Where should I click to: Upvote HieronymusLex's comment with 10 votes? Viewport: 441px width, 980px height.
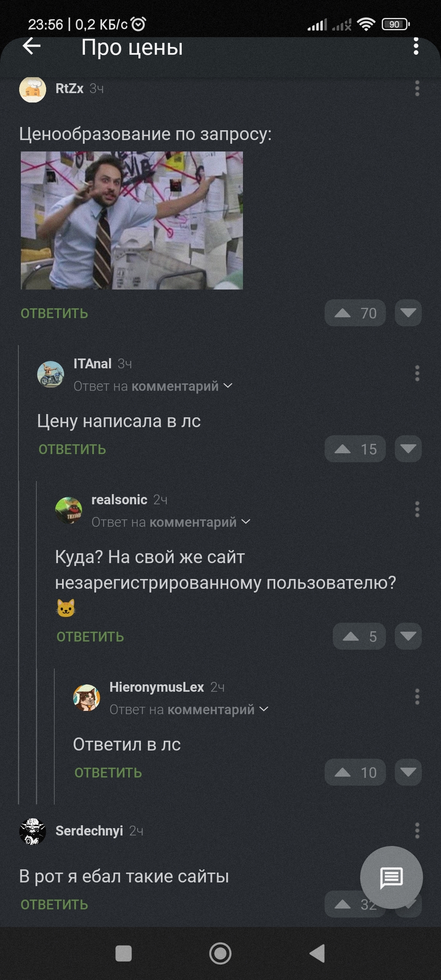pos(355,773)
